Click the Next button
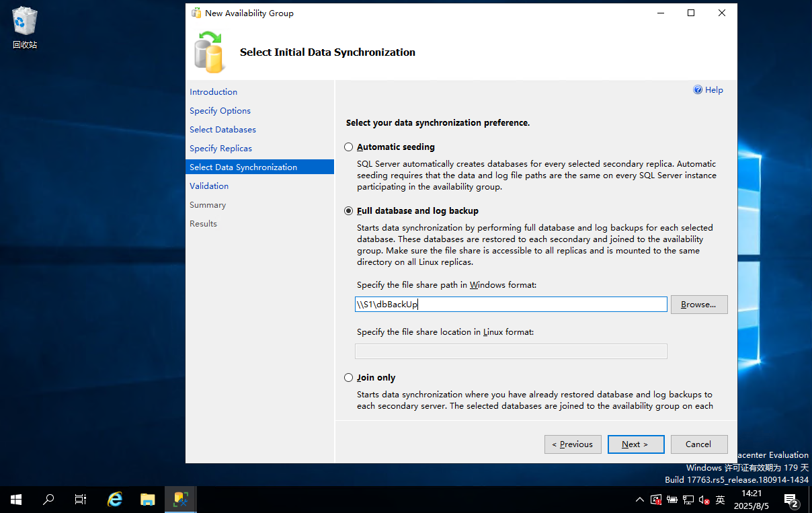This screenshot has height=513, width=812. [x=636, y=444]
